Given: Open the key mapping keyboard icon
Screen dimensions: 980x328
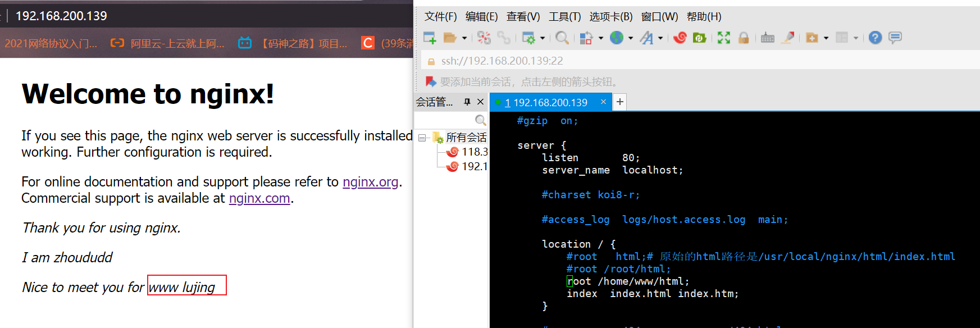Looking at the screenshot, I should click(767, 38).
